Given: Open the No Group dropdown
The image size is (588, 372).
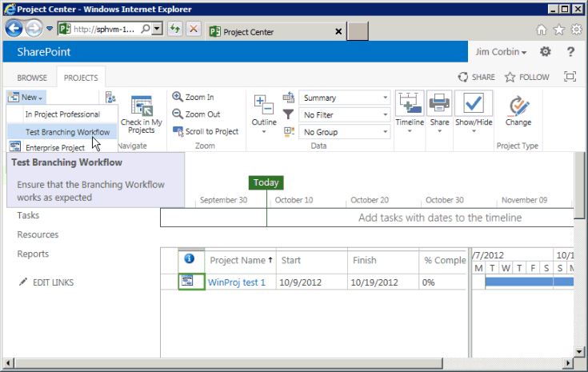Looking at the screenshot, I should (344, 132).
